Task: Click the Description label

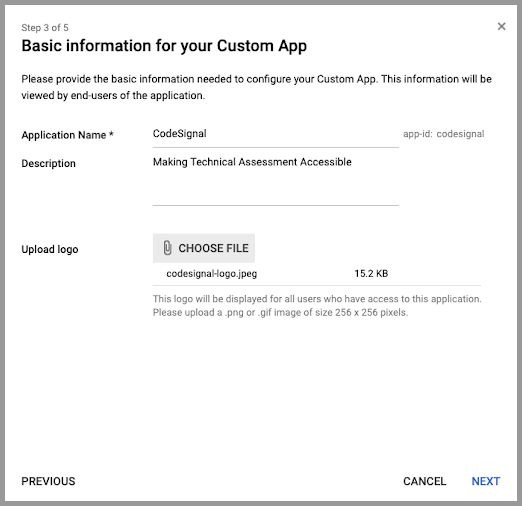Action: point(49,163)
